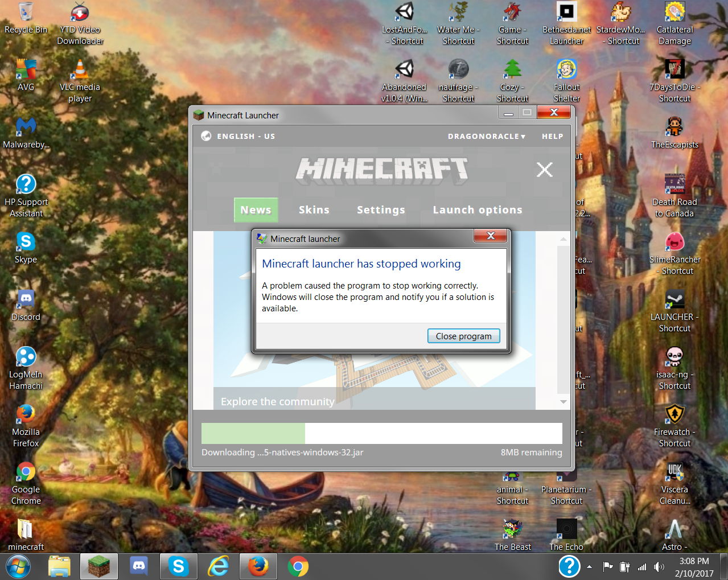The image size is (728, 580).
Task: Launch AVG antivirus desktop icon
Action: click(26, 75)
